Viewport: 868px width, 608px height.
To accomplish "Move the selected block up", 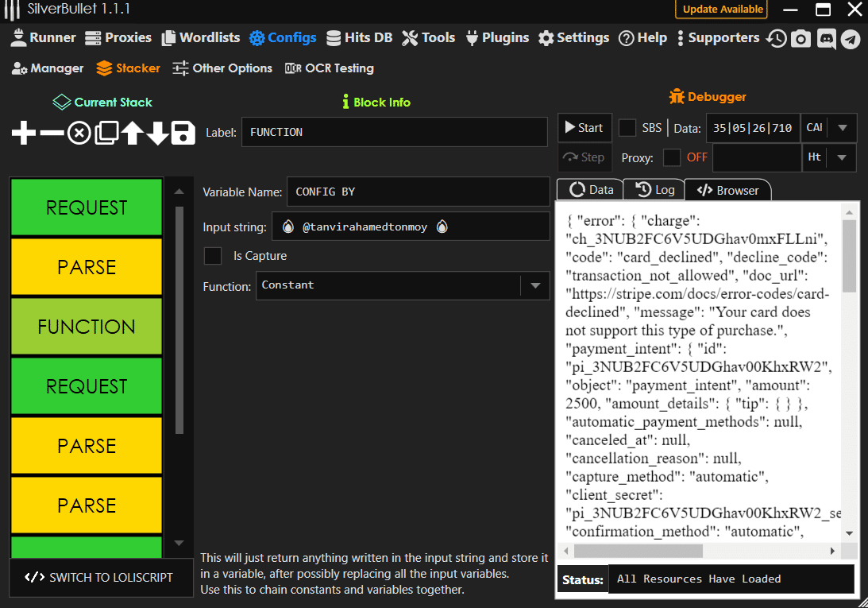I will 132,134.
